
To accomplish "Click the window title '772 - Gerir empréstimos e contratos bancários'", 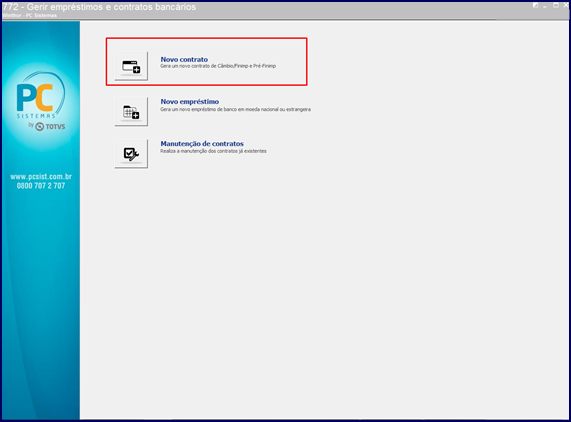I will pyautogui.click(x=99, y=7).
